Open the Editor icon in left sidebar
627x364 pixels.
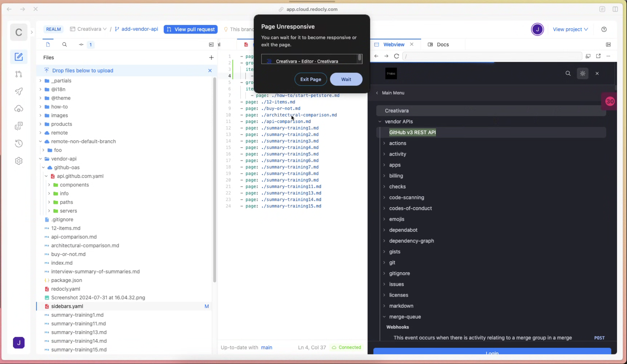point(19,57)
